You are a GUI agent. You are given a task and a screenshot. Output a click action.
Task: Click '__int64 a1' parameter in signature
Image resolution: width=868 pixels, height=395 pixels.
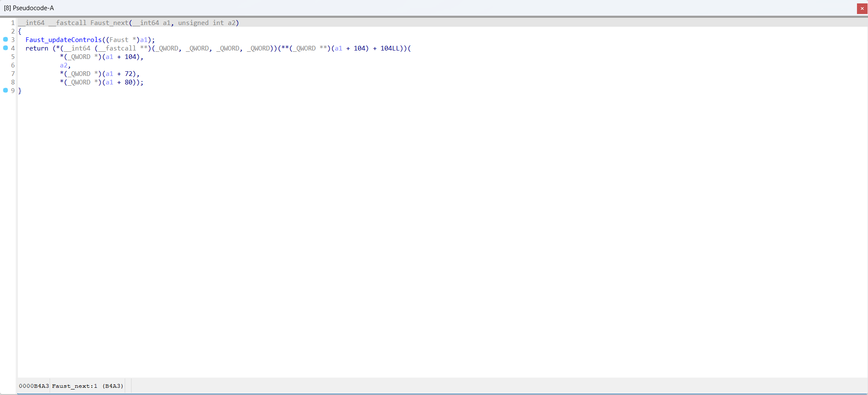(x=151, y=23)
